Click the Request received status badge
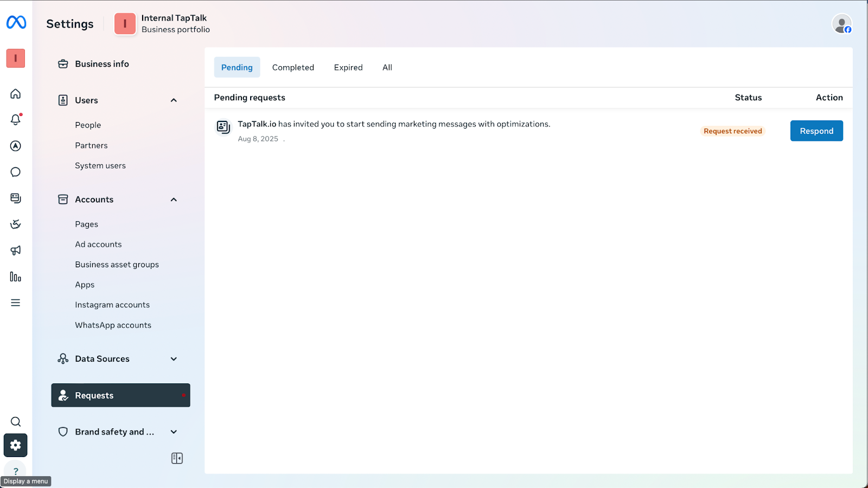This screenshot has height=488, width=868. tap(733, 131)
